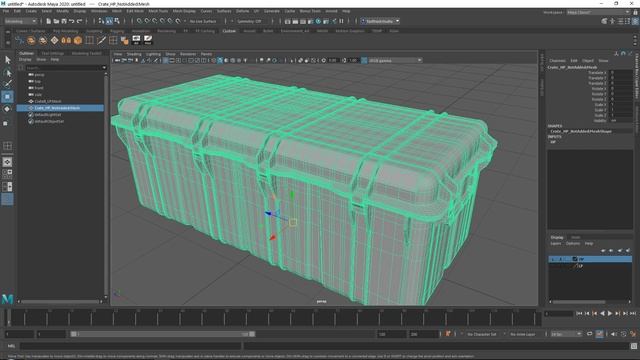Click the first orange round shelf icon
The image size is (640, 360).
pyautogui.click(x=31, y=40)
